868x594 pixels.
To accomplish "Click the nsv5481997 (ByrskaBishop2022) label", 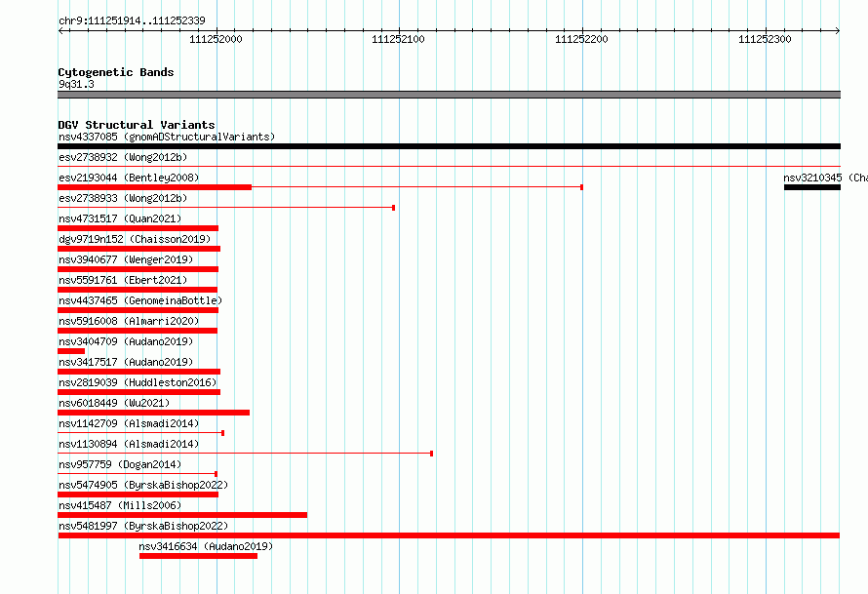I will pos(142,526).
